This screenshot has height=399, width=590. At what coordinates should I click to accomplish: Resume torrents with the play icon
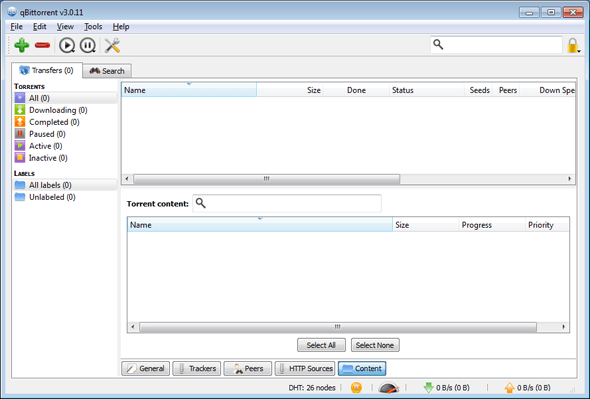click(67, 46)
